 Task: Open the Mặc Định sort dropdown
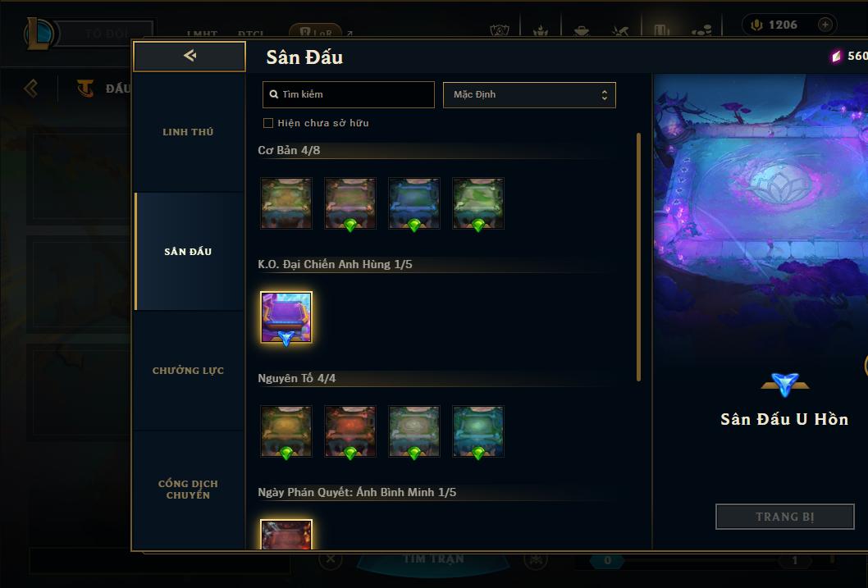pos(529,94)
